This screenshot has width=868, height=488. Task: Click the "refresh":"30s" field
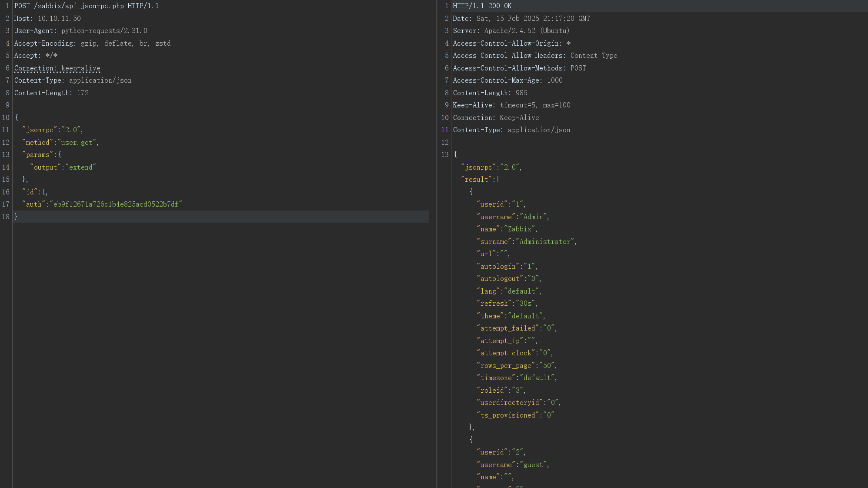pyautogui.click(x=507, y=304)
